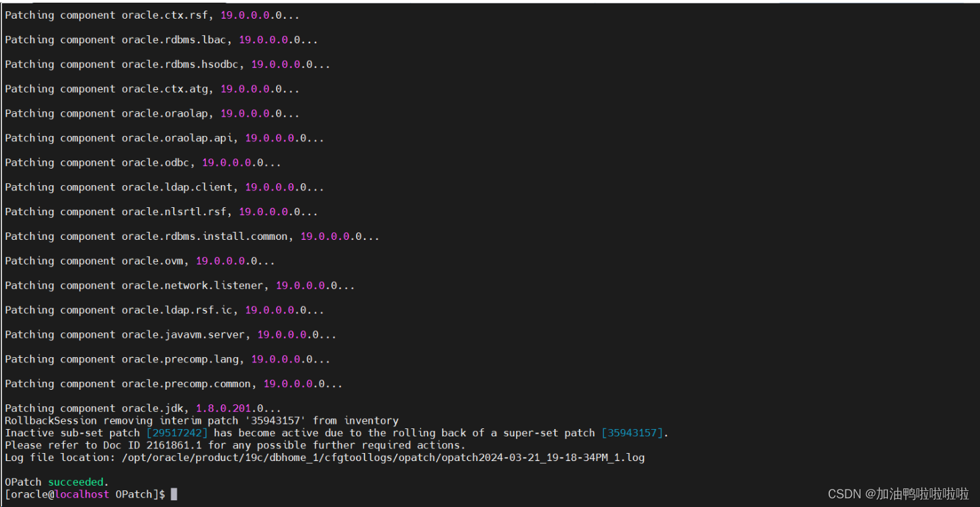This screenshot has height=507, width=980.
Task: Click the line 'Patching component oracle.odbc'
Action: [143, 163]
